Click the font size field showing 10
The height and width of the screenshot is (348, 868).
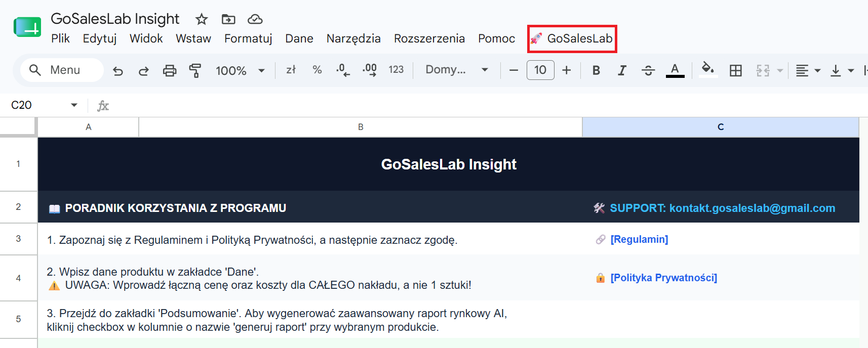click(540, 70)
